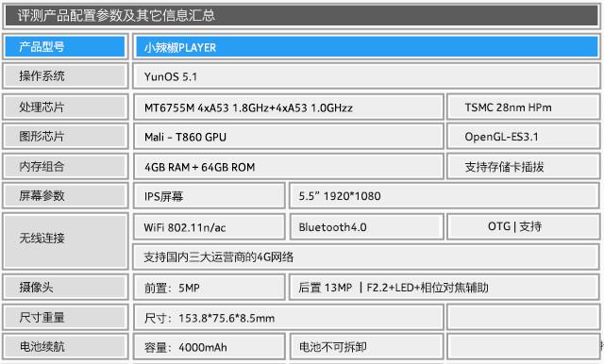Click the 'OTG | 支持' cell

pyautogui.click(x=523, y=227)
